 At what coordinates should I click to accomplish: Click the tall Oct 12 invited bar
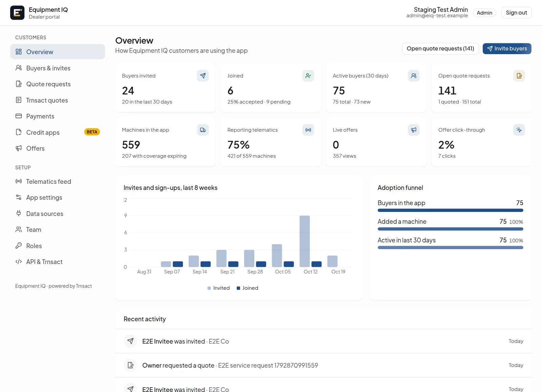305,241
